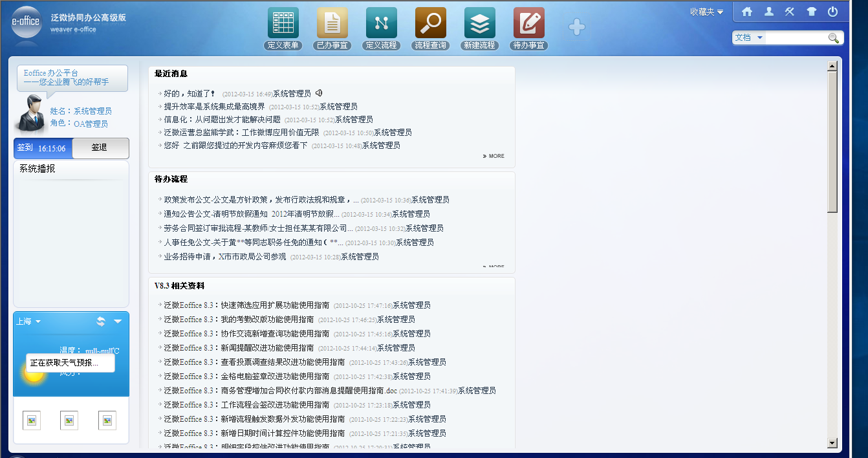Open the 已办事宜 completed items icon

tap(332, 23)
